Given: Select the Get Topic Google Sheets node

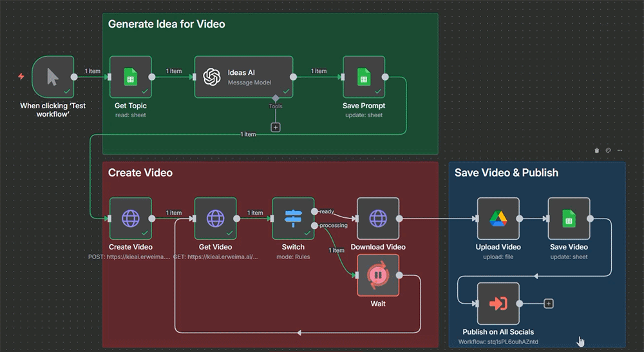Looking at the screenshot, I should coord(130,77).
